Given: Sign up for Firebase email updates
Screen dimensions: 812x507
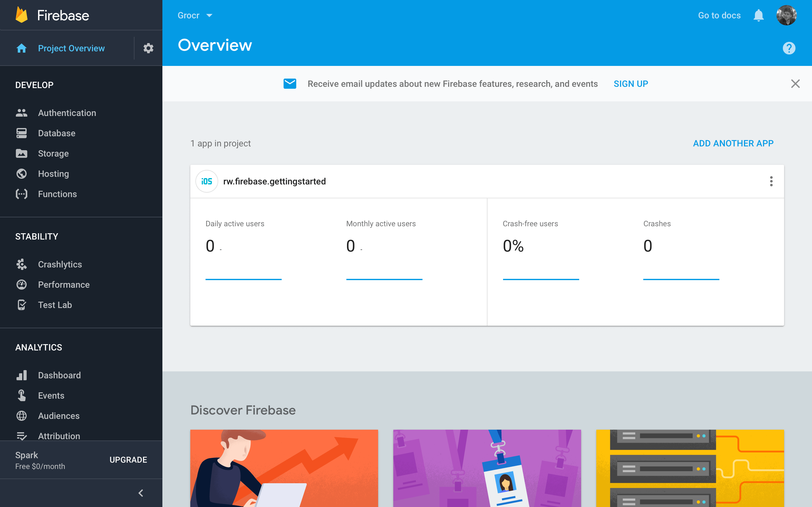Looking at the screenshot, I should coord(631,83).
